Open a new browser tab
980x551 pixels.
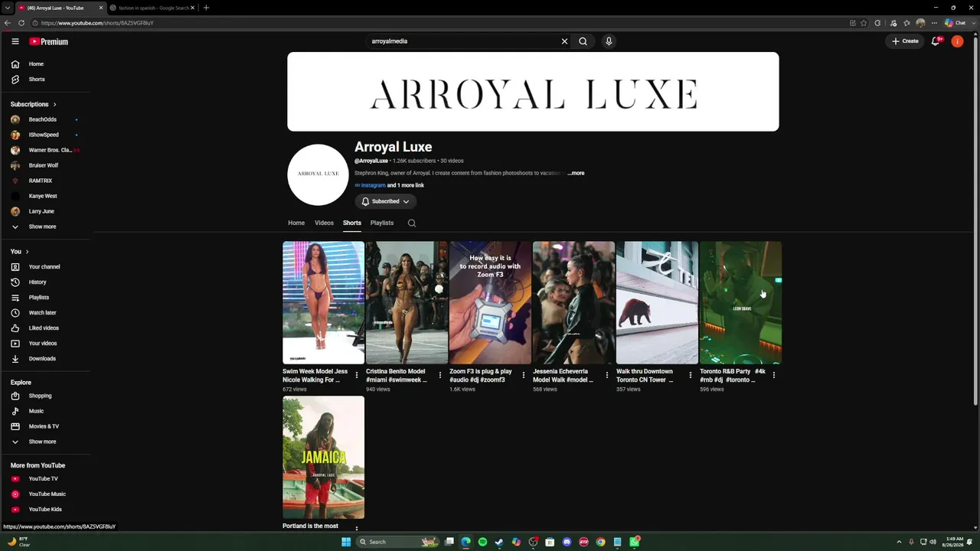click(x=206, y=8)
